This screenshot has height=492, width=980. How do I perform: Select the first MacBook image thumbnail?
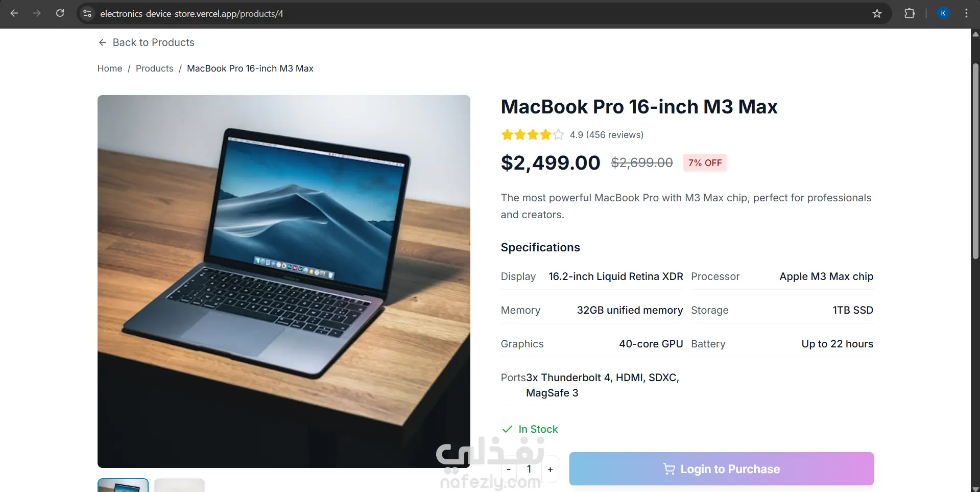click(x=123, y=485)
